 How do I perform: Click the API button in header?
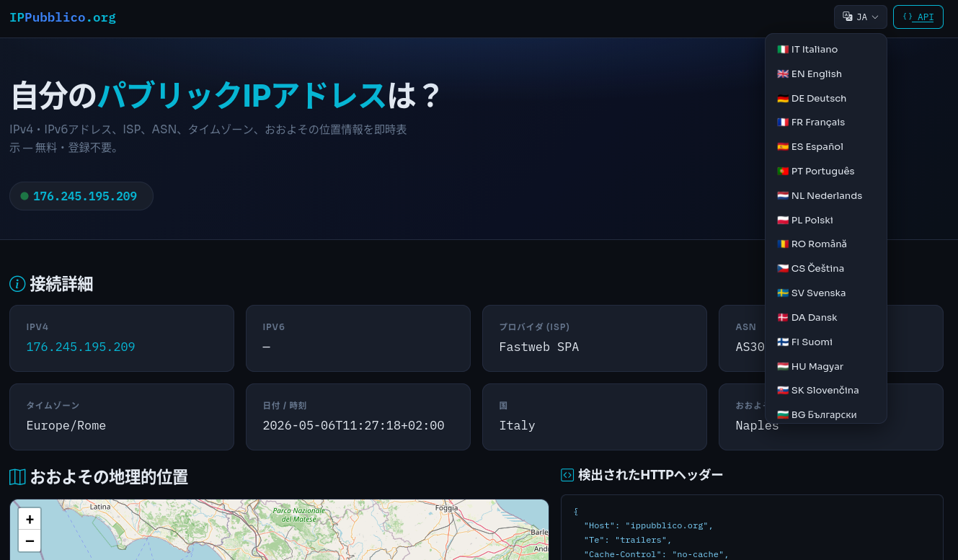(918, 17)
